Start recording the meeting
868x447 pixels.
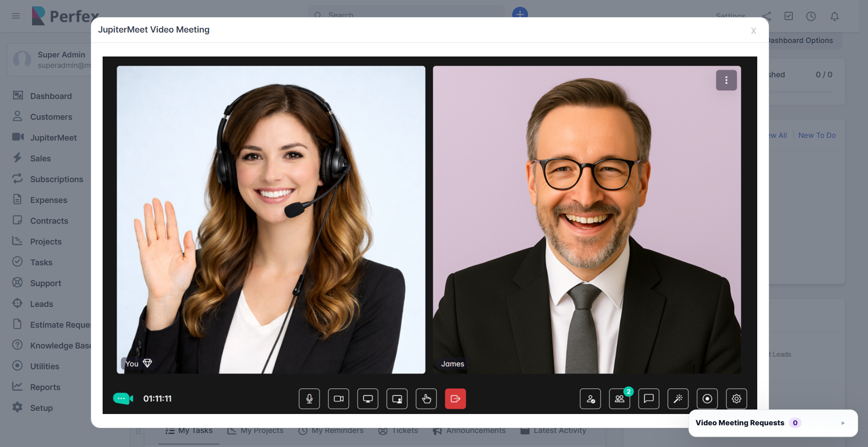pos(708,399)
